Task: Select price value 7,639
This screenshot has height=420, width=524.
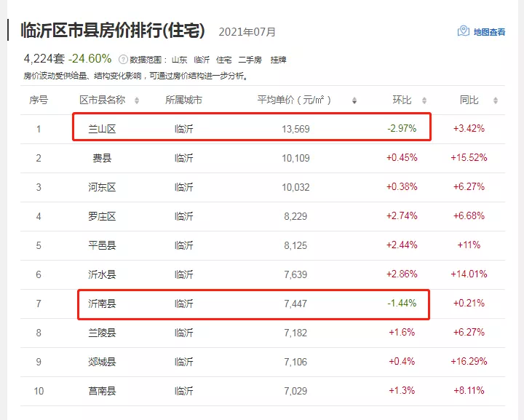Action: 295,274
